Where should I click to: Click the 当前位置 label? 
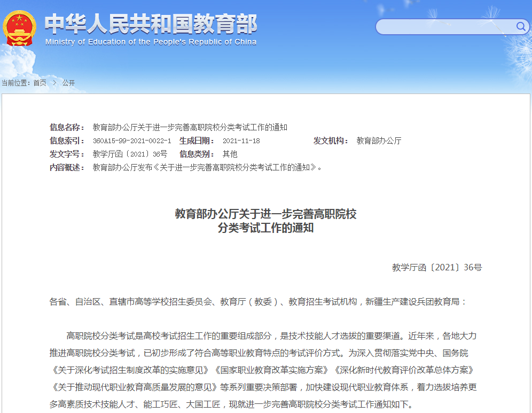tap(16, 83)
